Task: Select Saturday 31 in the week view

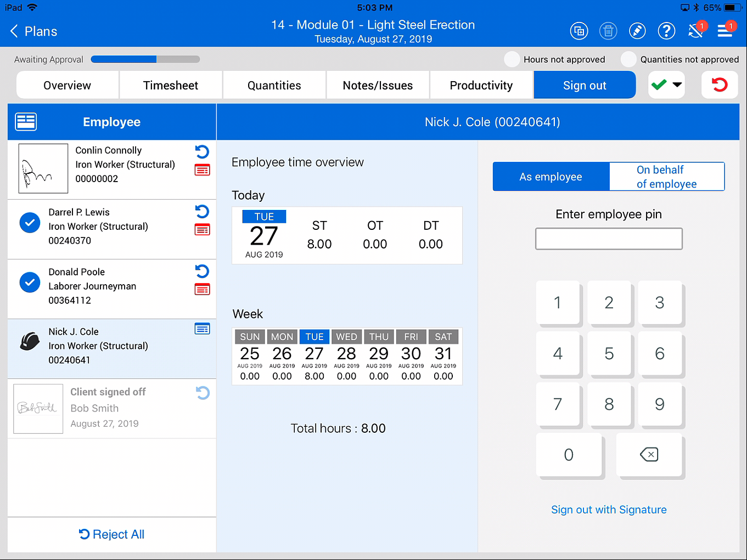Action: tap(443, 356)
